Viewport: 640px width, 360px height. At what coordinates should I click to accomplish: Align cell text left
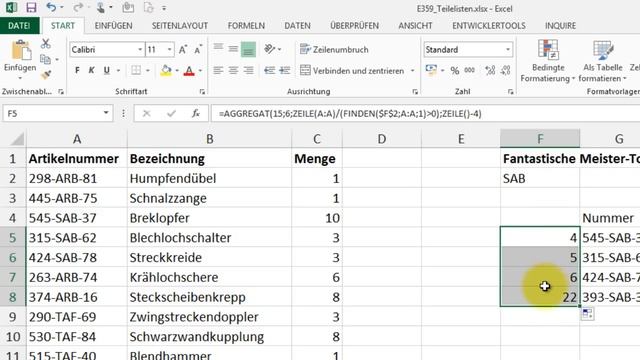pyautogui.click(x=218, y=71)
